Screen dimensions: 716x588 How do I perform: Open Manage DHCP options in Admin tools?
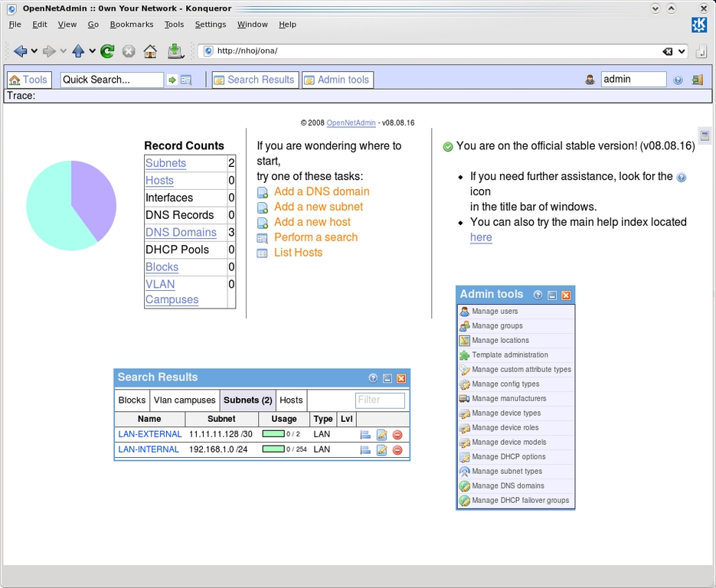click(508, 457)
